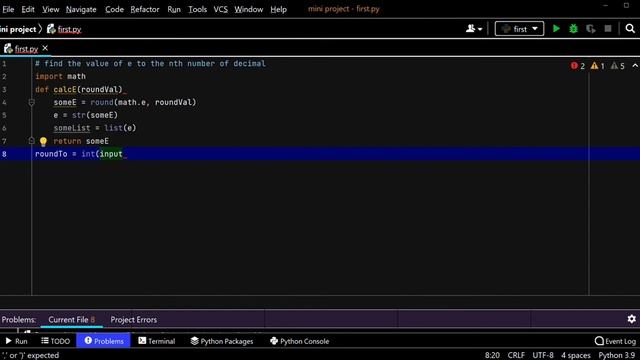This screenshot has height=360, width=640.
Task: Place cursor in the comment on line 1
Action: (150, 64)
